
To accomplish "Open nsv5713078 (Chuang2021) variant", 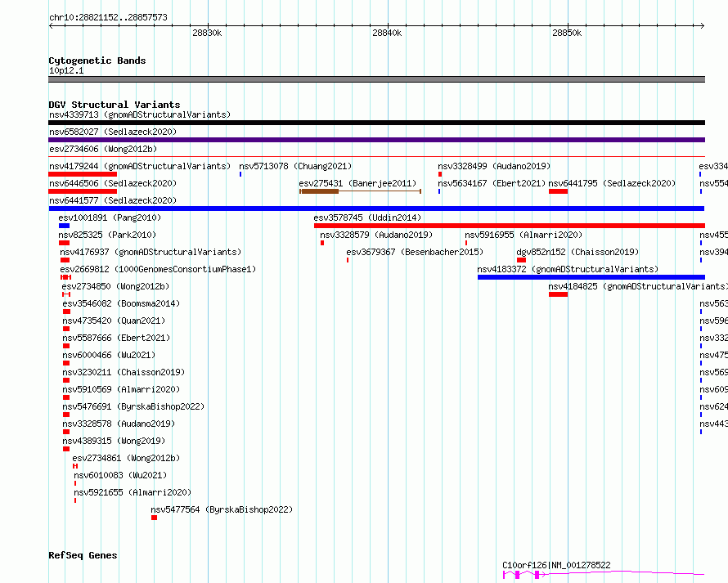I will coord(295,166).
